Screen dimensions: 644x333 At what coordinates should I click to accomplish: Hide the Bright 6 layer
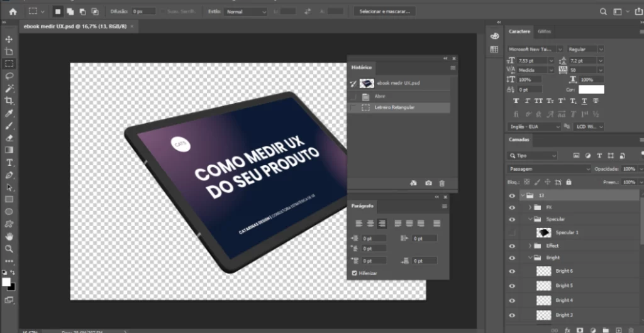click(x=512, y=271)
